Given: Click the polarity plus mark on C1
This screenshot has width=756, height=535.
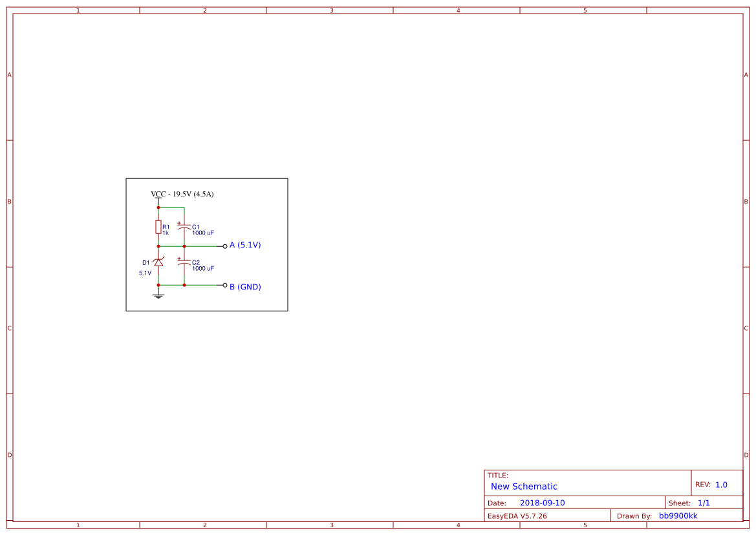Looking at the screenshot, I should point(179,223).
